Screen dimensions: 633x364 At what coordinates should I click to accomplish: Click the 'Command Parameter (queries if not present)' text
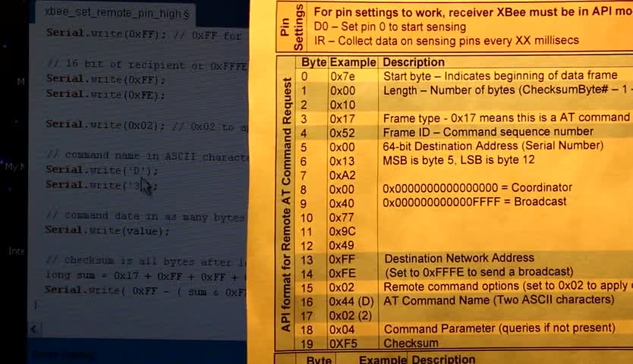click(x=499, y=328)
